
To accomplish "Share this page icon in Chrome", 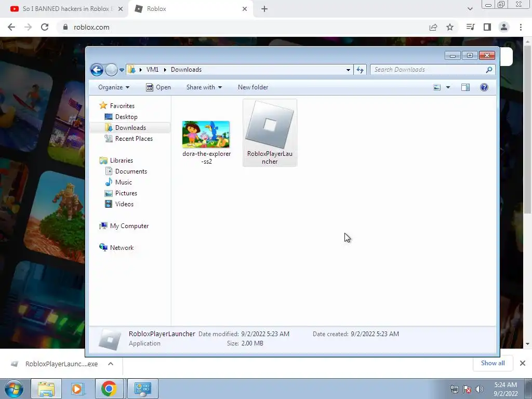I will [x=433, y=27].
